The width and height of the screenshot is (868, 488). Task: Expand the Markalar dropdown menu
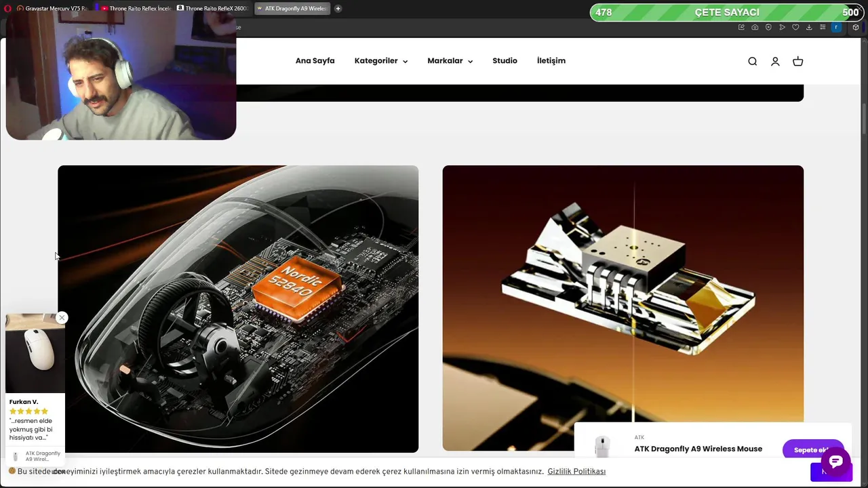click(x=450, y=61)
